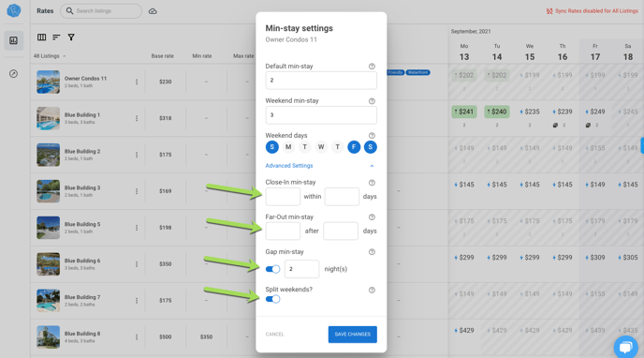Click the filter funnel icon
Image resolution: width=644 pixels, height=358 pixels.
(71, 37)
